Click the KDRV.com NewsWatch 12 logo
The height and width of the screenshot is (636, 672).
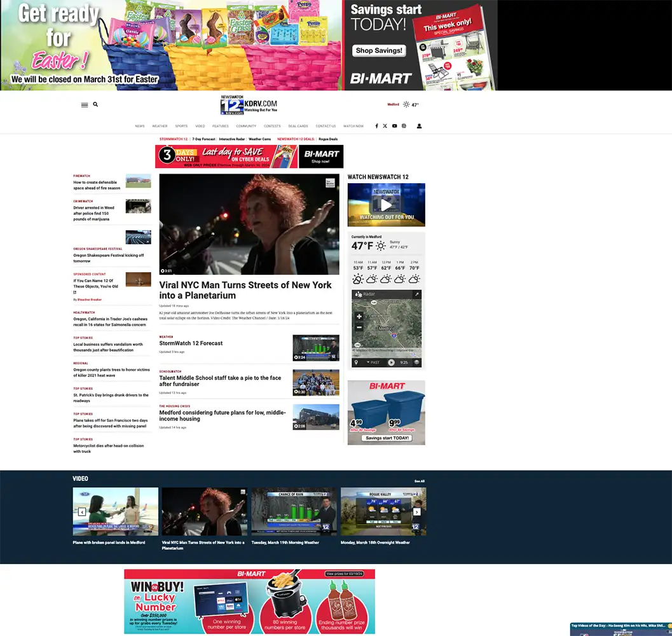pyautogui.click(x=249, y=105)
